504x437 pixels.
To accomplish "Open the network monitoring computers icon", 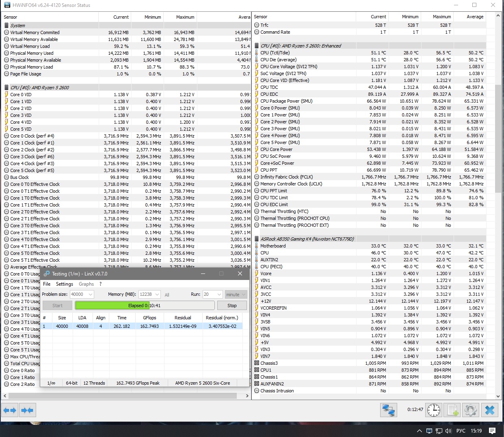I will (389, 410).
